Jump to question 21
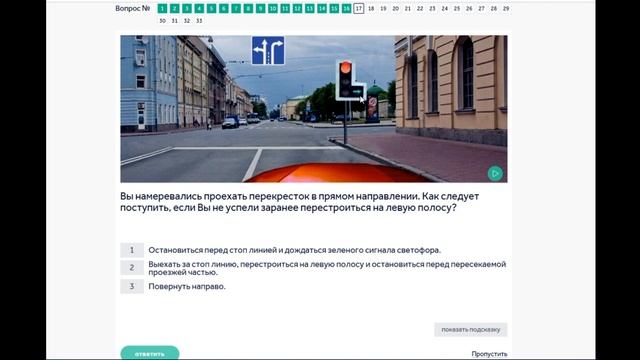This screenshot has width=640, height=360. coord(408,9)
